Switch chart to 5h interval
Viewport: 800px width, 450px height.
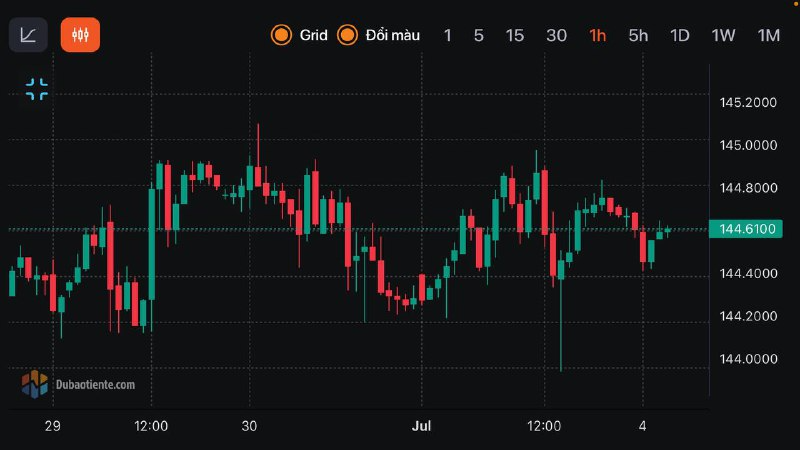point(638,36)
